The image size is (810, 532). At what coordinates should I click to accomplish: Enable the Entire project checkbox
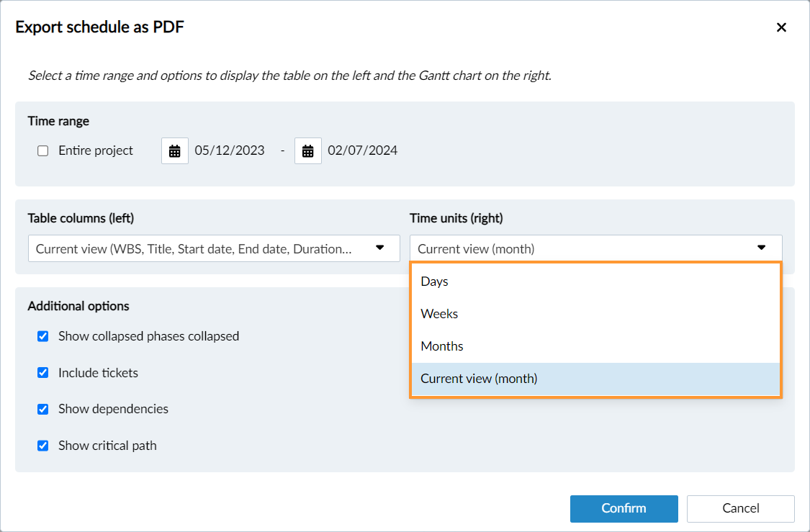click(43, 151)
